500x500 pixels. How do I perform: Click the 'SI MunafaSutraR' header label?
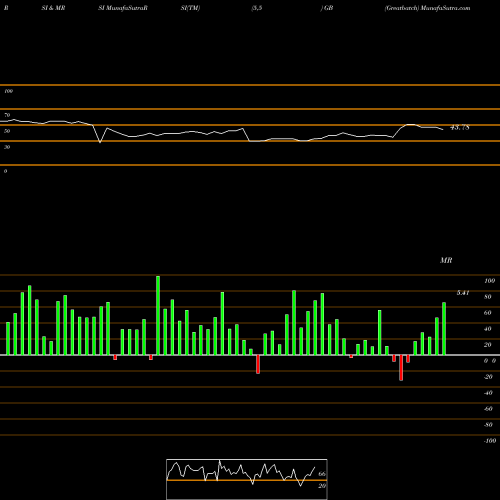[x=123, y=8]
